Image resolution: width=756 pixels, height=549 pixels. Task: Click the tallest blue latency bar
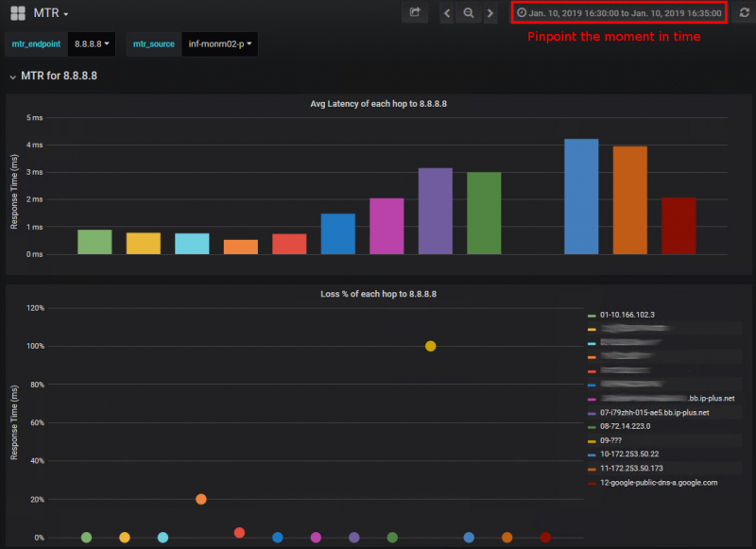(581, 197)
